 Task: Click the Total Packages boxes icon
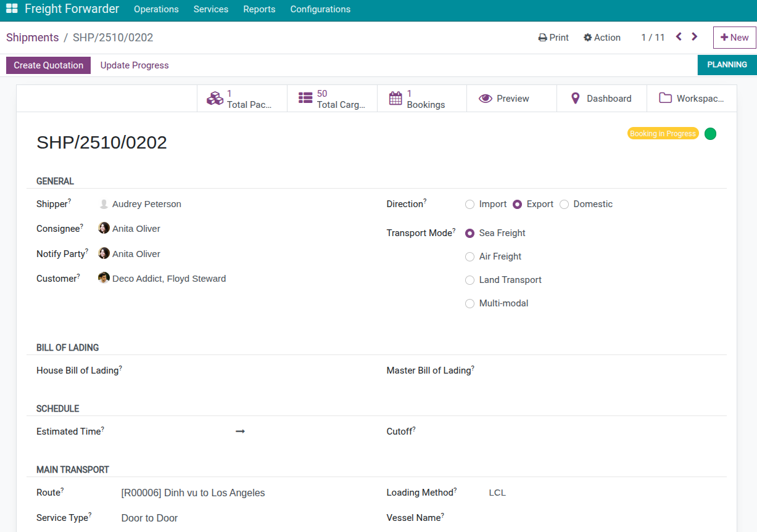(215, 99)
